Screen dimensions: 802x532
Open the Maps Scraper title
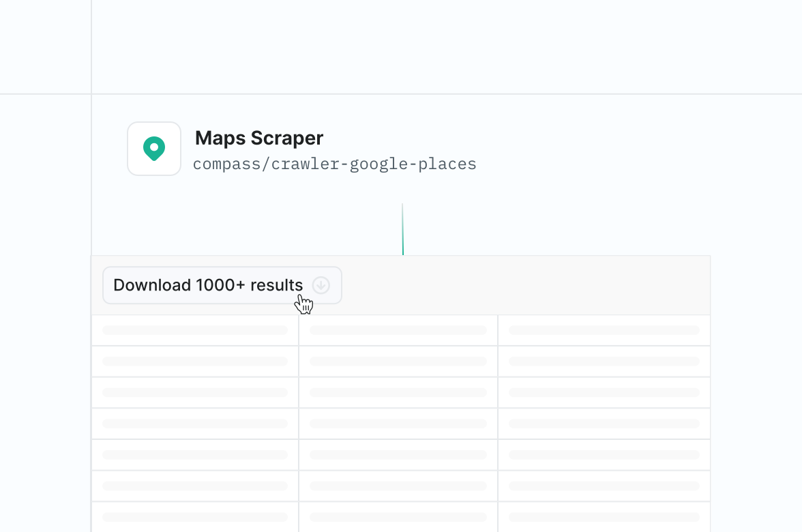(259, 138)
